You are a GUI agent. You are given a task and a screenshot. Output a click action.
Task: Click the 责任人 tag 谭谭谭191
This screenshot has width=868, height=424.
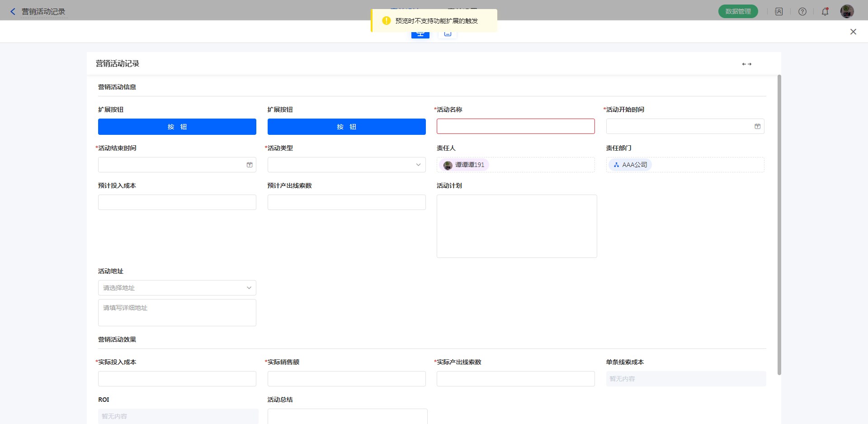coord(464,165)
